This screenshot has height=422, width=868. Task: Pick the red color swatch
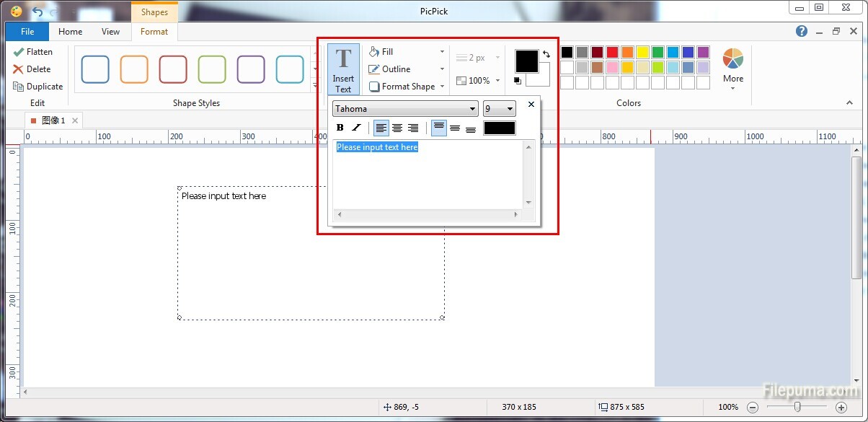[x=612, y=52]
